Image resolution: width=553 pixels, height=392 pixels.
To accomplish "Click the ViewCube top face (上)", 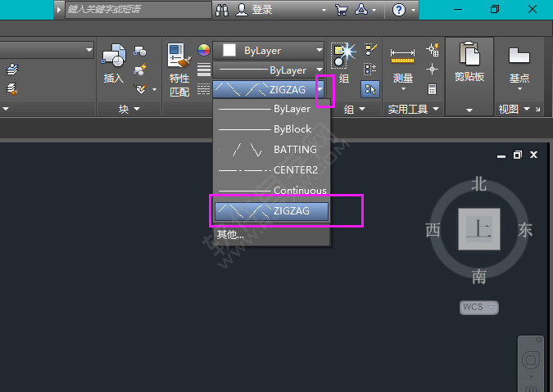I will pyautogui.click(x=479, y=229).
